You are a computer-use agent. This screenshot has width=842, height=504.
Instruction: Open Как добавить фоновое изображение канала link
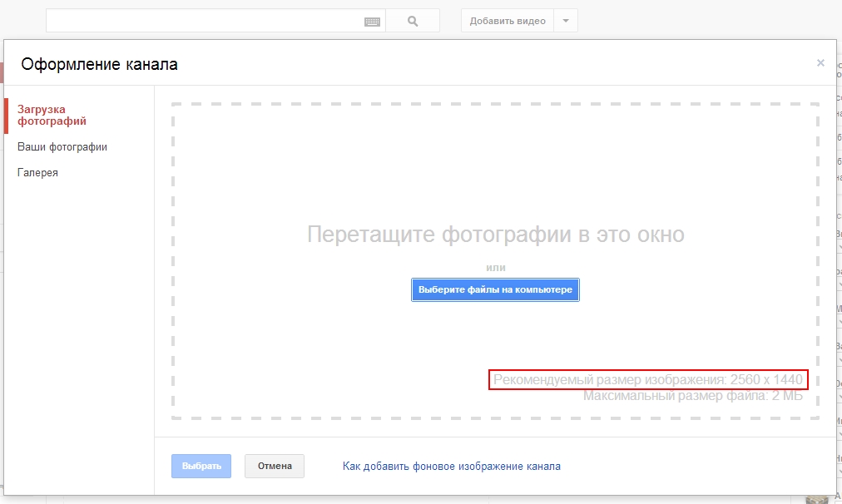point(451,467)
